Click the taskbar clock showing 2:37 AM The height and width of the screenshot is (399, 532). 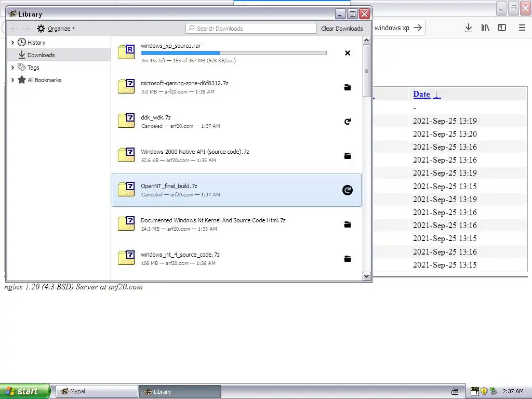(x=513, y=391)
